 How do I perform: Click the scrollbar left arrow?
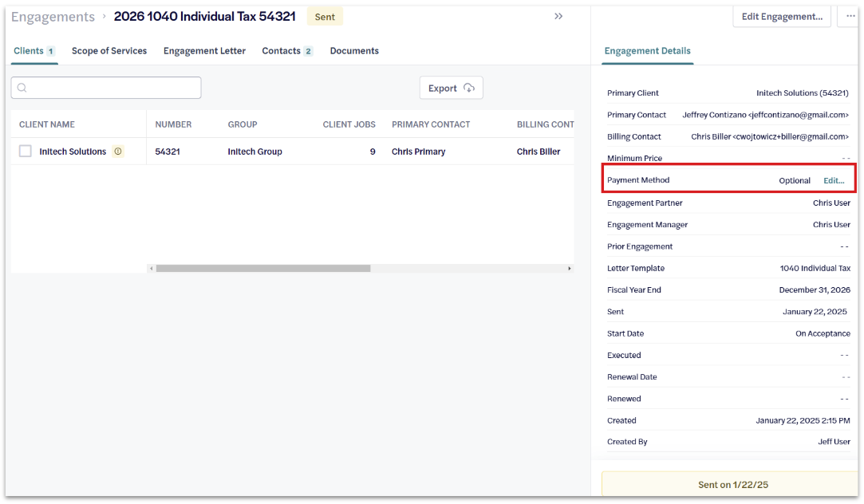(x=151, y=268)
